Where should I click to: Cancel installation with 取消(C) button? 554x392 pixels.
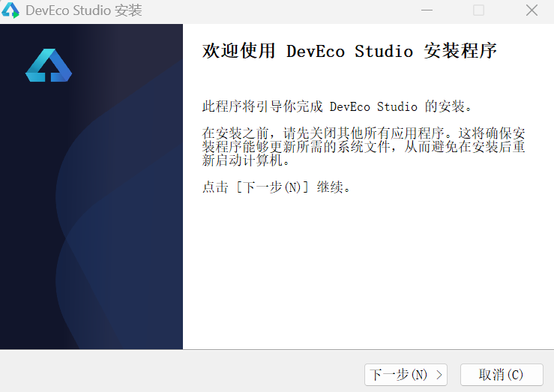(x=502, y=375)
